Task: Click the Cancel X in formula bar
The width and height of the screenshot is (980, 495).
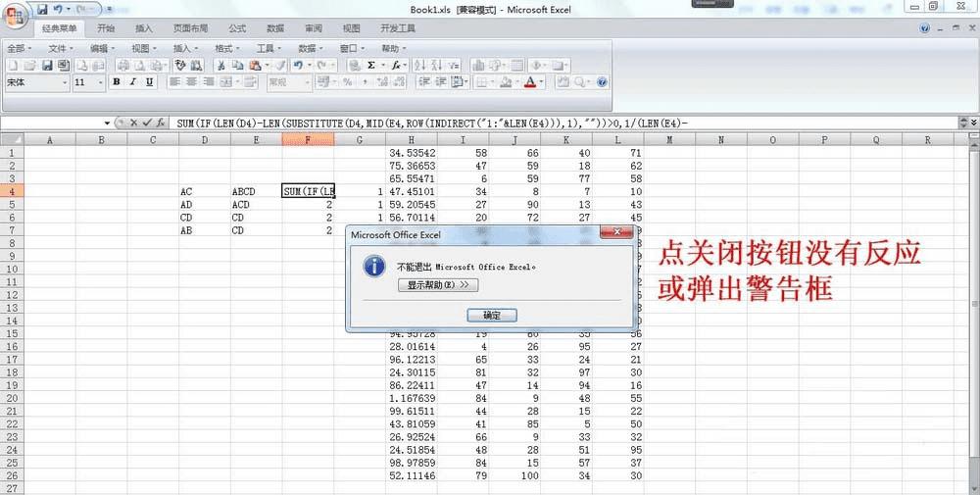Action: coord(133,124)
